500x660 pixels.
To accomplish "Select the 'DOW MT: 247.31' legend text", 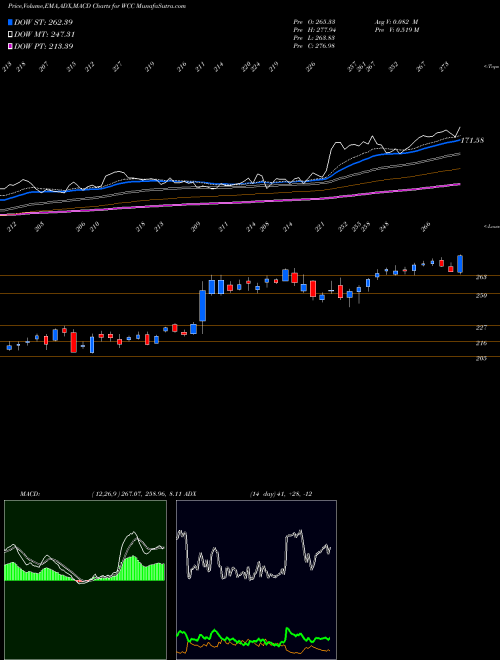I will (x=45, y=34).
